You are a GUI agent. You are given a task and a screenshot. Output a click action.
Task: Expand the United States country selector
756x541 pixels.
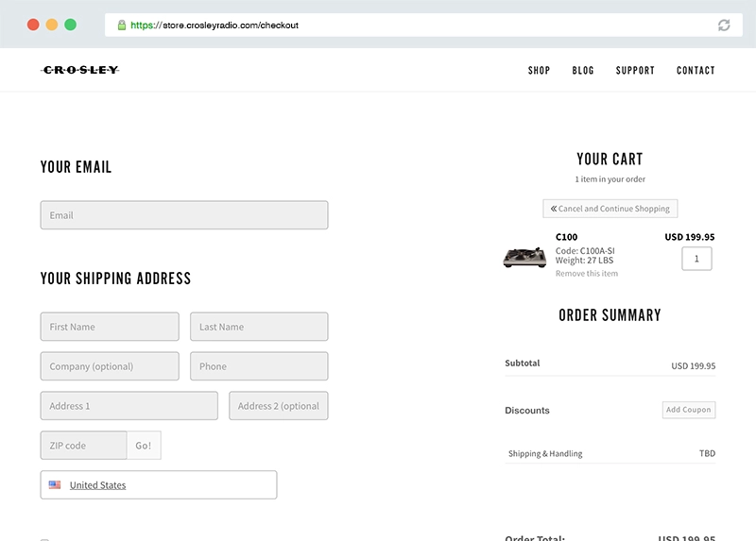pyautogui.click(x=159, y=485)
